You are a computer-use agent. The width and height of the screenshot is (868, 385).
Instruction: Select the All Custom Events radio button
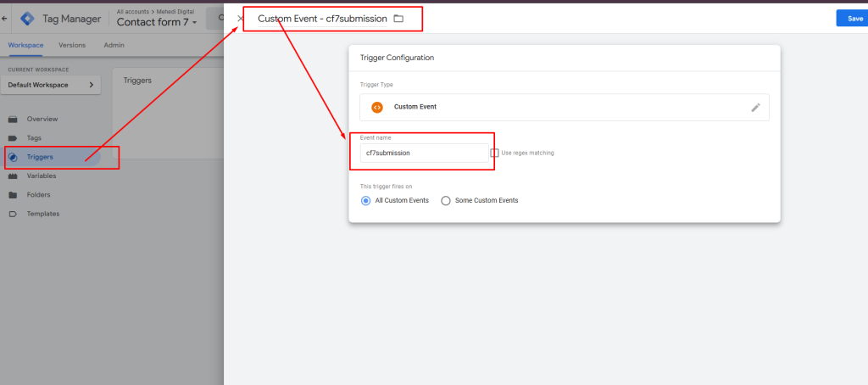coord(365,200)
